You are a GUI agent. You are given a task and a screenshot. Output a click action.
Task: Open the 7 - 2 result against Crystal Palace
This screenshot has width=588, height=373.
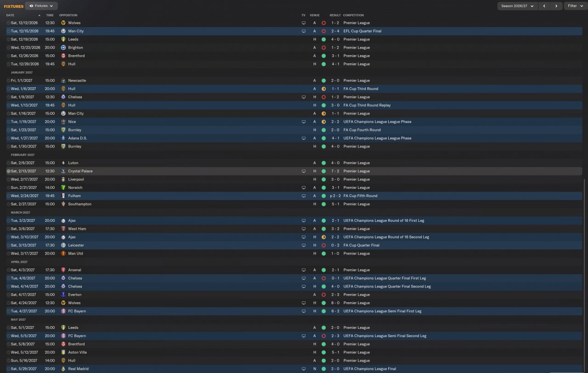click(x=335, y=171)
